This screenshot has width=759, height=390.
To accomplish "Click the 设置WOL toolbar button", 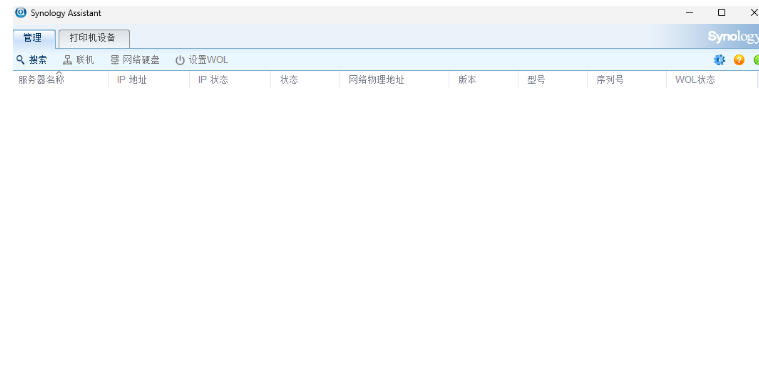I will (x=201, y=60).
